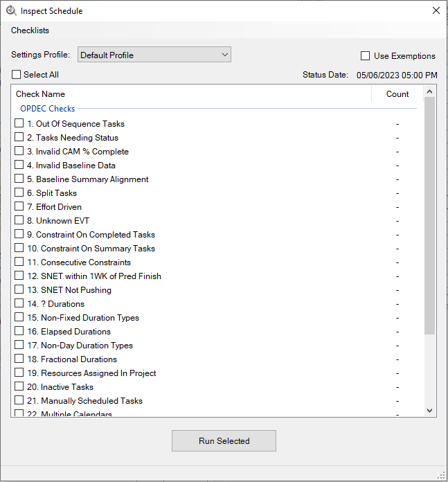The width and height of the screenshot is (448, 482).
Task: Tick the Consecutive Constraints checkbox
Action: tap(19, 262)
